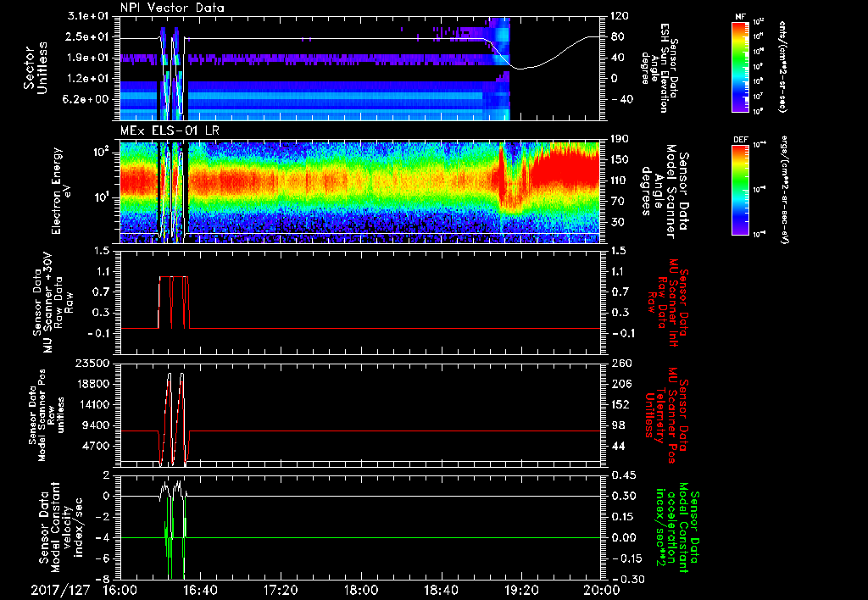Click the 17:20 time tick label
This screenshot has height=600, width=868.
[x=281, y=590]
